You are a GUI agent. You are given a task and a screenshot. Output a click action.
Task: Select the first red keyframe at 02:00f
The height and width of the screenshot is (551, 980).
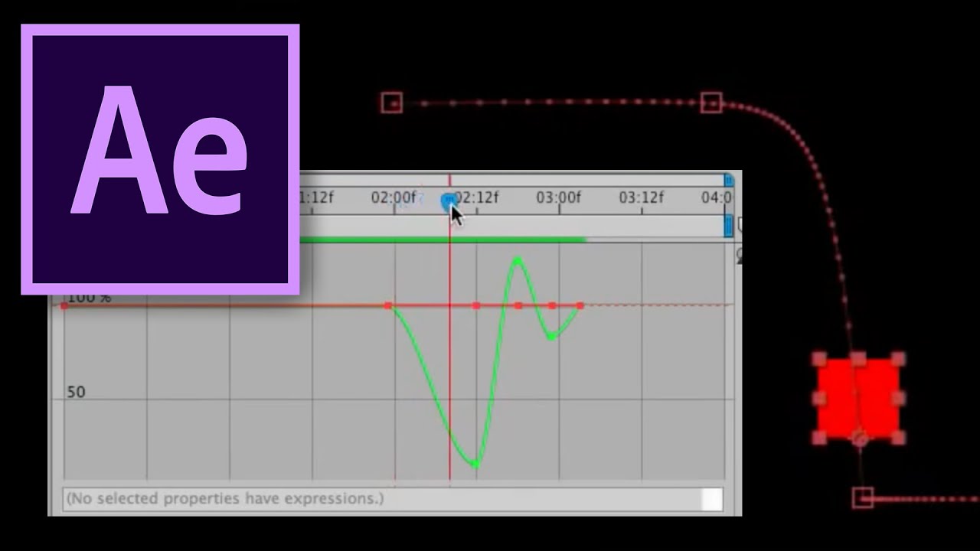[x=388, y=306]
